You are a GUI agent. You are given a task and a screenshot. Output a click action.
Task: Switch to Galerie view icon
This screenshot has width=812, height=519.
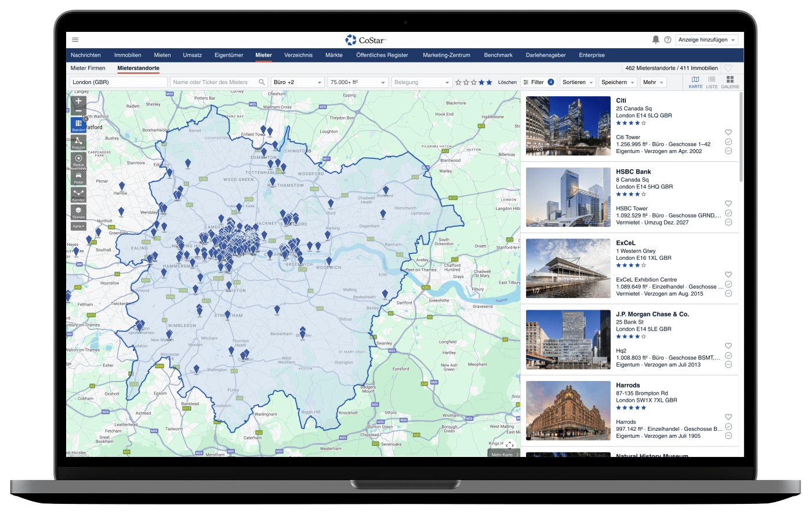[730, 82]
